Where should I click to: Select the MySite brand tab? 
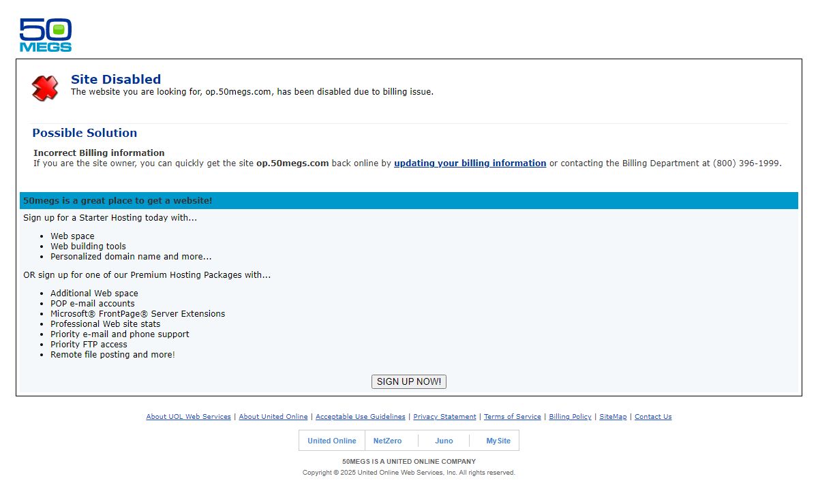coord(498,441)
